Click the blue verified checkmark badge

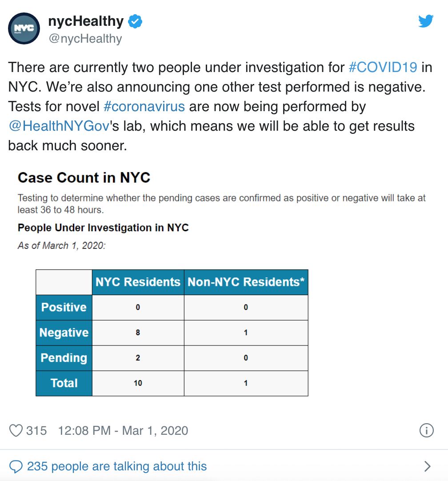pos(136,21)
